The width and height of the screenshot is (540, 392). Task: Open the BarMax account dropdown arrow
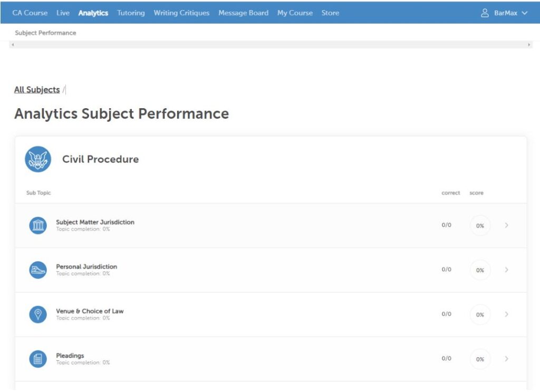pyautogui.click(x=525, y=13)
